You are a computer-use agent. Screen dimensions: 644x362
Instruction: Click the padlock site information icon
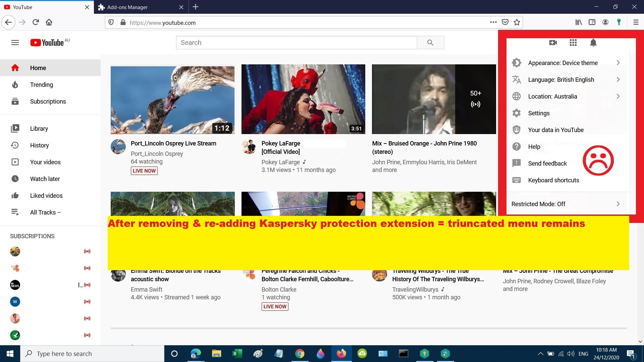123,22
